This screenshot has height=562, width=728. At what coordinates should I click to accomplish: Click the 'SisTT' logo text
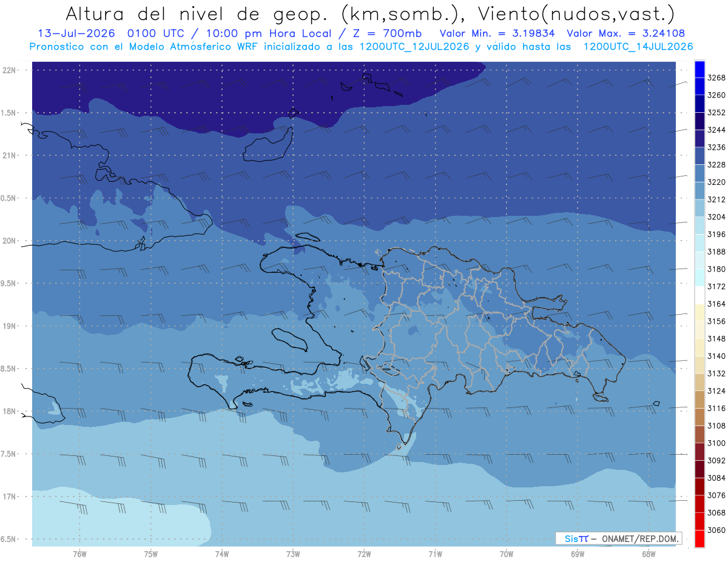[576, 538]
